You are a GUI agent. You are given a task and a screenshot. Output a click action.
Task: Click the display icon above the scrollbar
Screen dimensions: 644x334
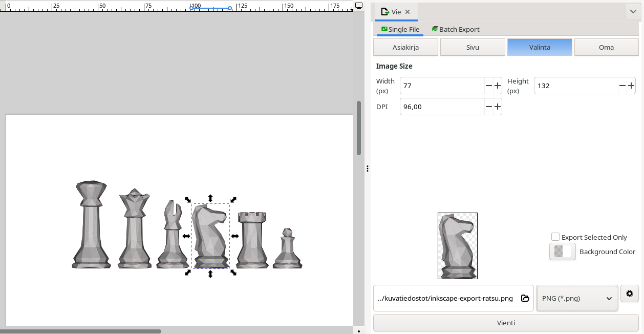(359, 6)
